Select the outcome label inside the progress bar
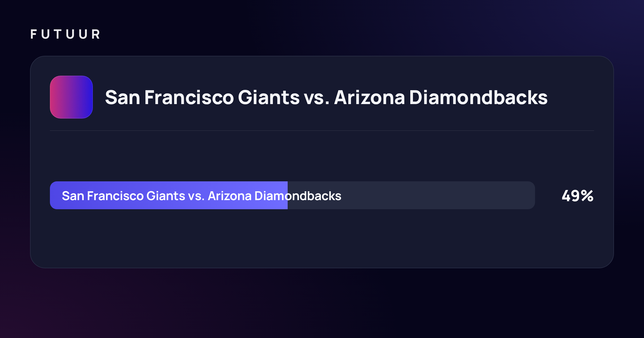644x338 pixels. [202, 196]
